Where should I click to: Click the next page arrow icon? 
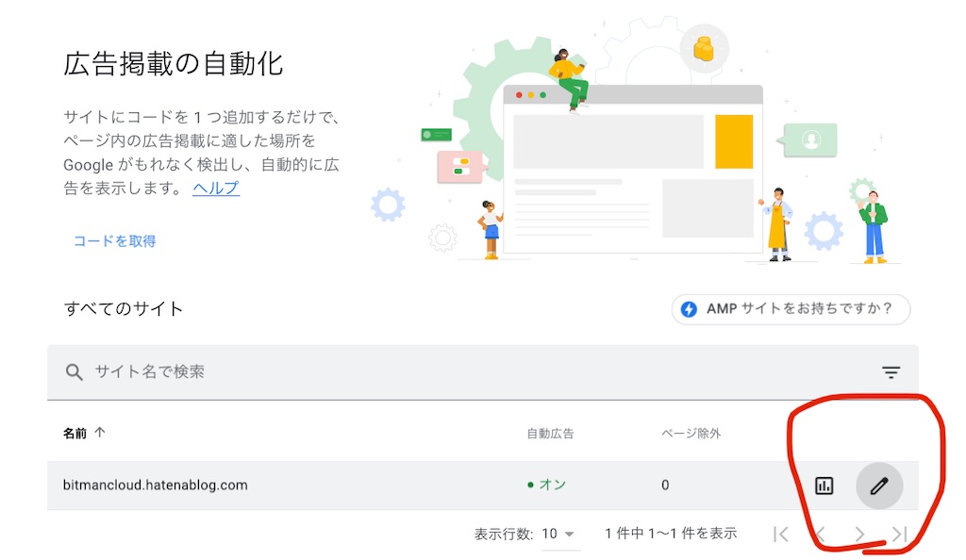click(x=859, y=533)
